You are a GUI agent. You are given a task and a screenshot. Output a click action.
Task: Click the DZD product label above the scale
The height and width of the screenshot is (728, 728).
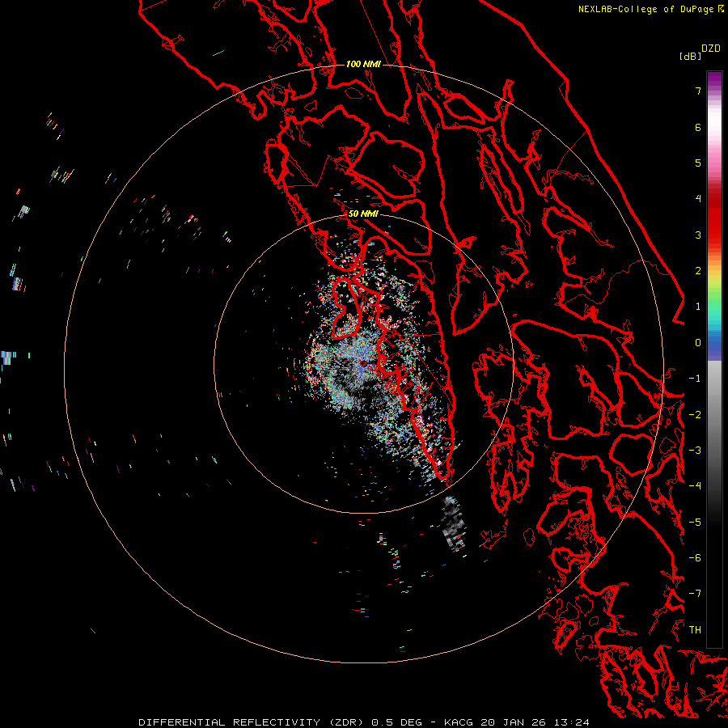[x=711, y=49]
